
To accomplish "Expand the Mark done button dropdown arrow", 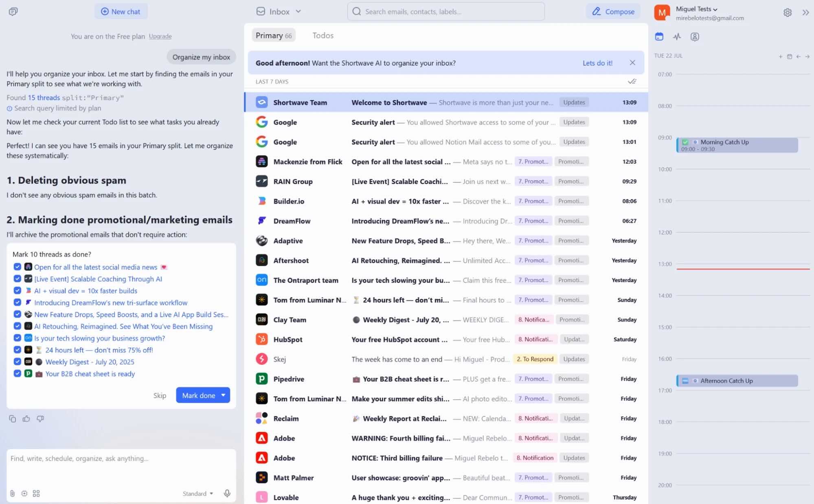I will (x=223, y=395).
